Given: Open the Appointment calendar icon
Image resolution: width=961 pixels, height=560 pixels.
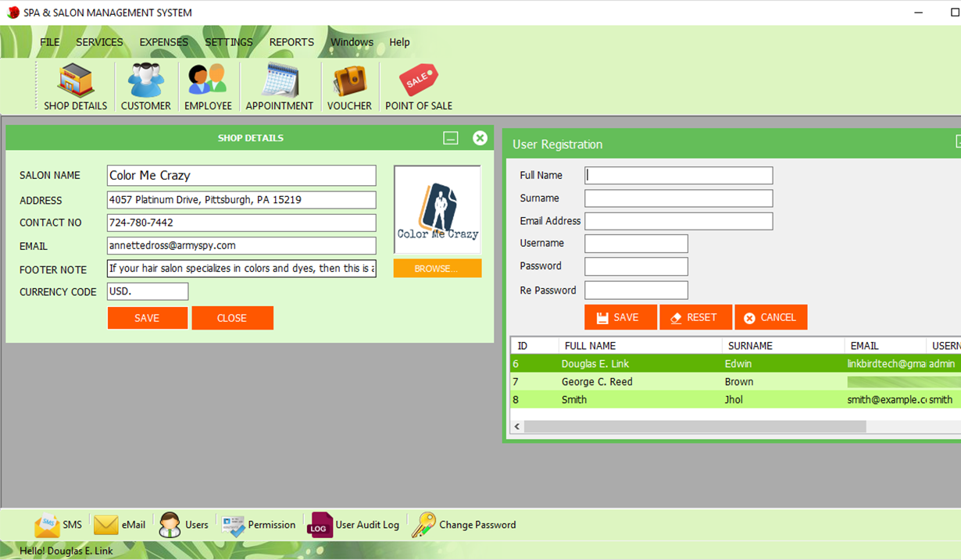Looking at the screenshot, I should (279, 87).
